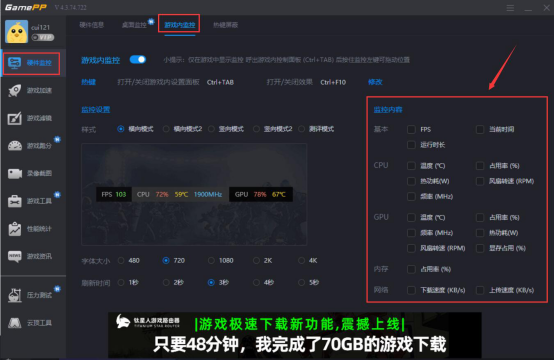554x361 pixels.
Task: Click 修改 to change hotkeys
Action: tap(375, 82)
